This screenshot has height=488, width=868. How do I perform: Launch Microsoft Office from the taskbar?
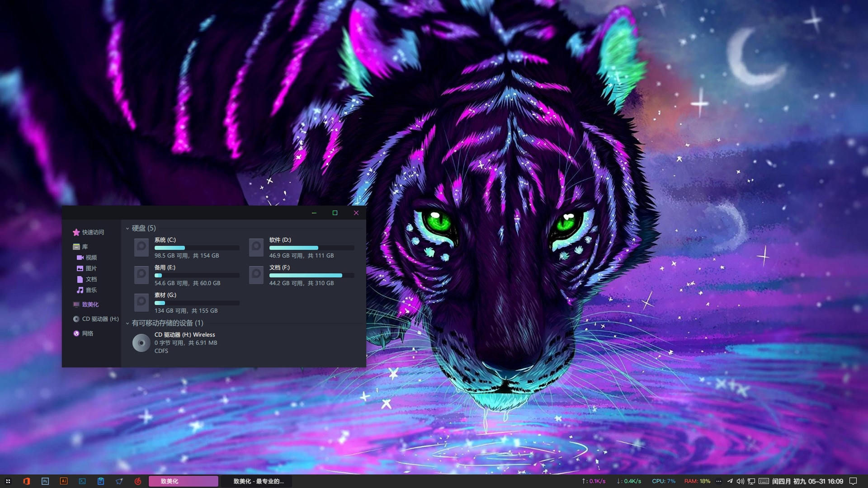coord(26,481)
